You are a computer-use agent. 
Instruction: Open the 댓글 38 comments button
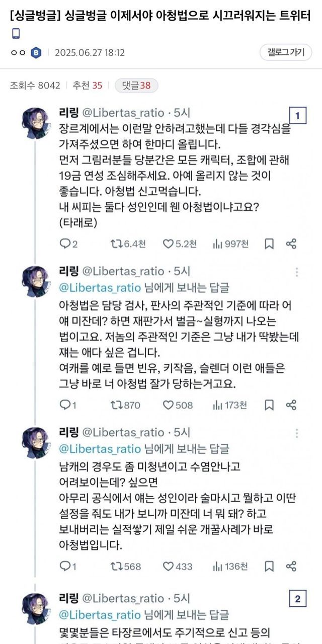[x=136, y=86]
